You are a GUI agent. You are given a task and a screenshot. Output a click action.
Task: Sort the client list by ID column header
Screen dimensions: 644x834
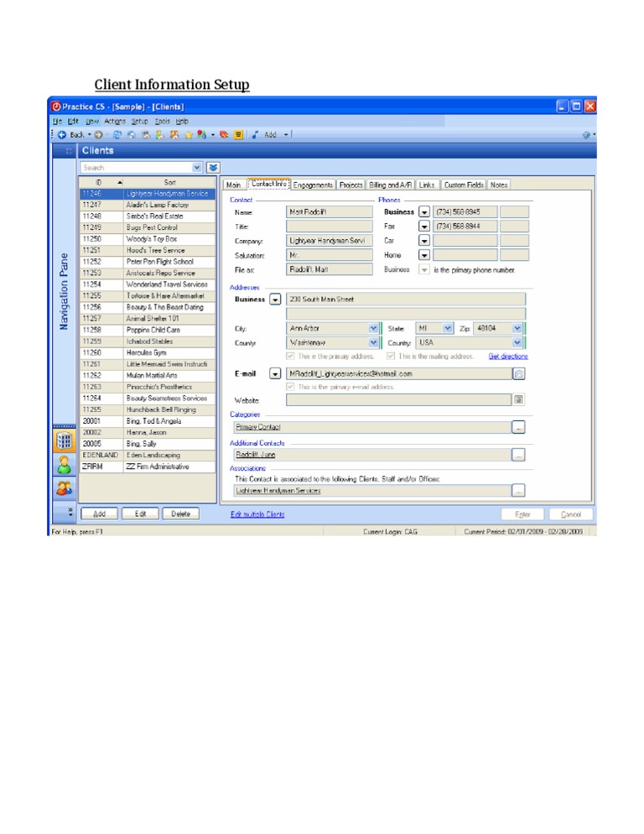[101, 182]
